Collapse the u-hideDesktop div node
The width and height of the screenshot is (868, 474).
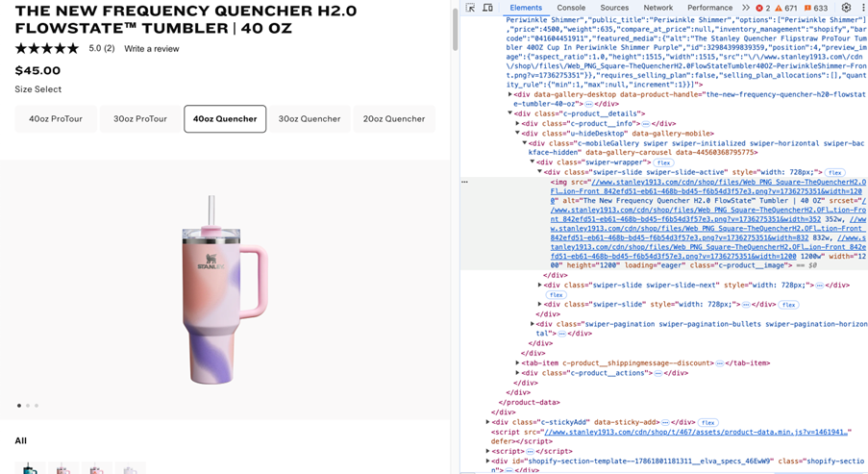pos(517,134)
